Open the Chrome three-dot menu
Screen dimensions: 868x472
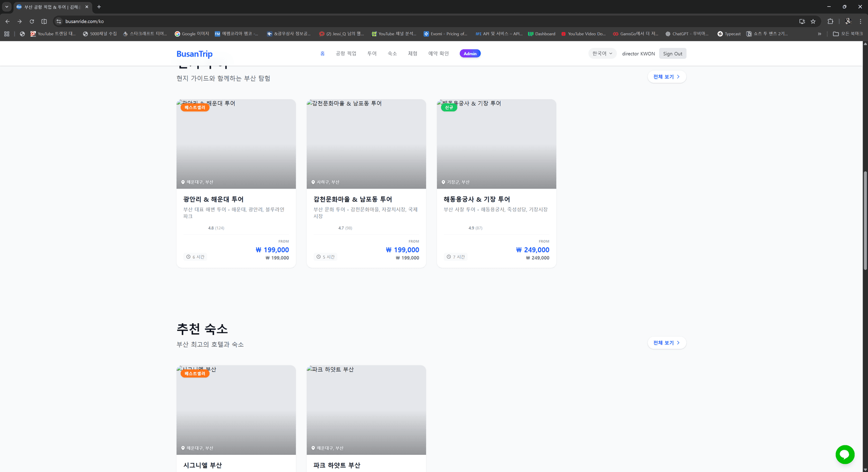(860, 21)
